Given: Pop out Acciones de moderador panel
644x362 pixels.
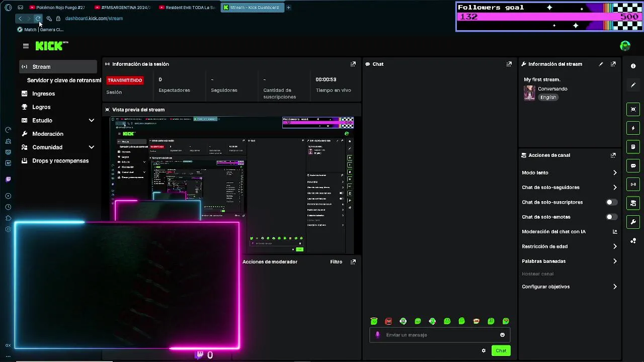Looking at the screenshot, I should pyautogui.click(x=353, y=261).
